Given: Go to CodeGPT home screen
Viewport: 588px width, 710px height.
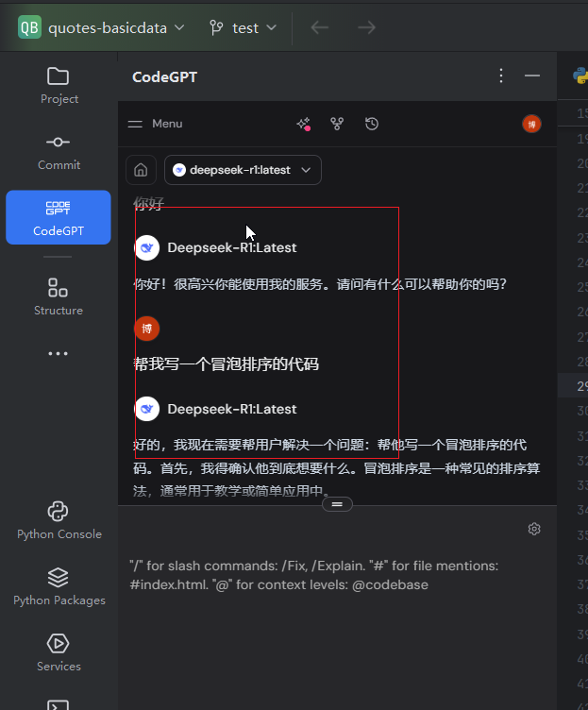Looking at the screenshot, I should click(141, 170).
